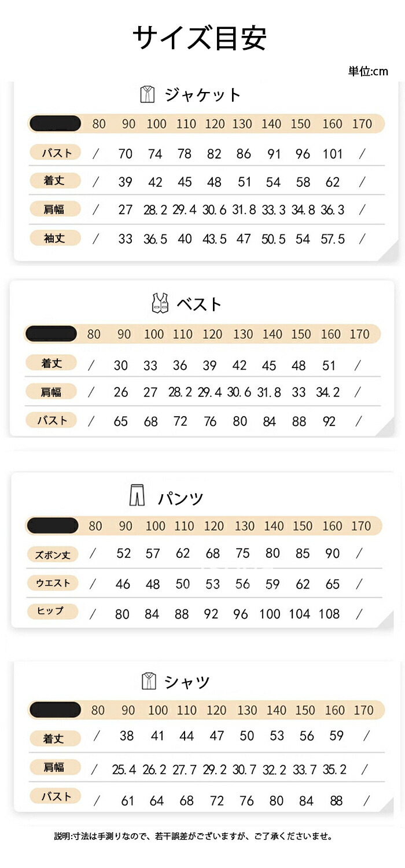Click size 170 in the shirt header row
This screenshot has height=868, width=405.
[363, 710]
